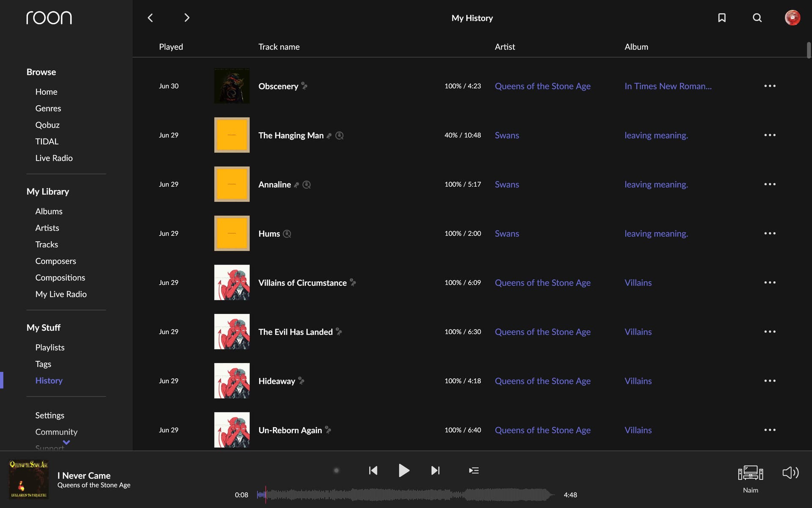This screenshot has width=812, height=508.
Task: Navigate forward with the right chevron
Action: coord(187,18)
